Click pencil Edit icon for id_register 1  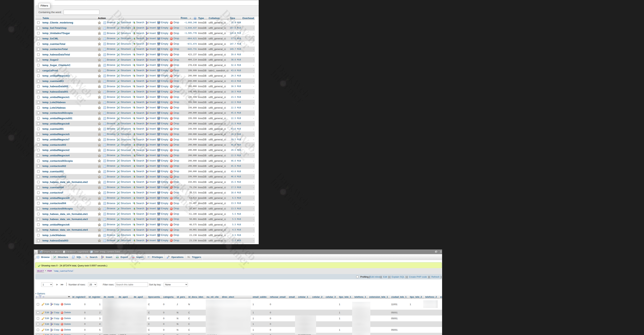coord(43,304)
